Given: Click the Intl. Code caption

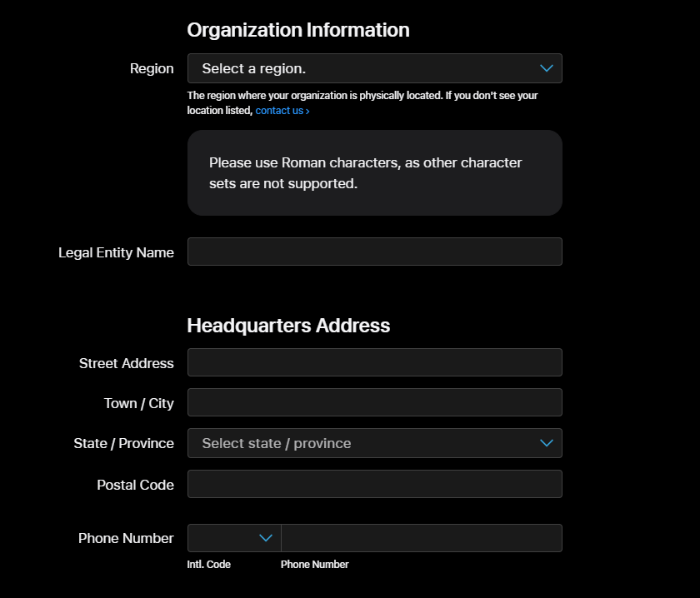Looking at the screenshot, I should pyautogui.click(x=209, y=565).
